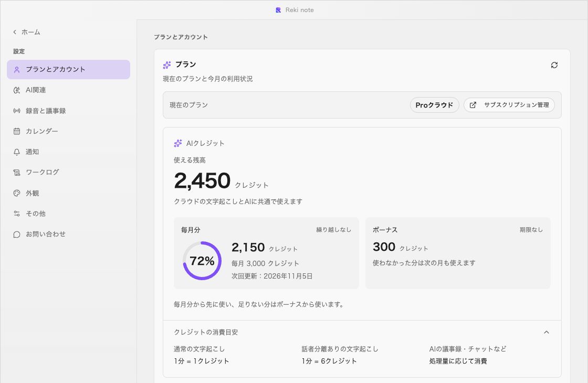Click the 繰り越しなし label
The width and height of the screenshot is (588, 383).
click(334, 230)
